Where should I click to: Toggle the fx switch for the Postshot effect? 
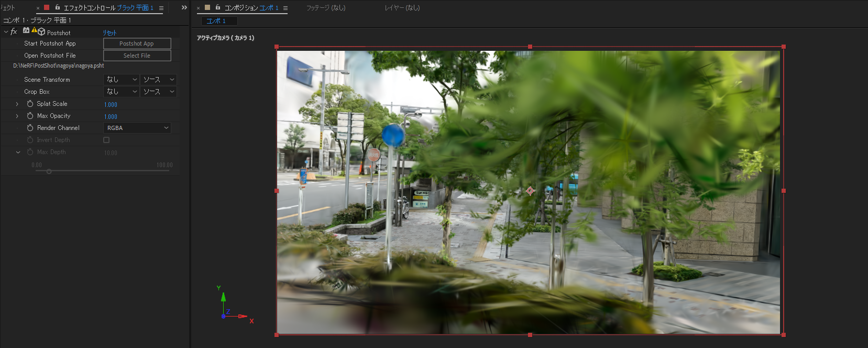point(14,32)
